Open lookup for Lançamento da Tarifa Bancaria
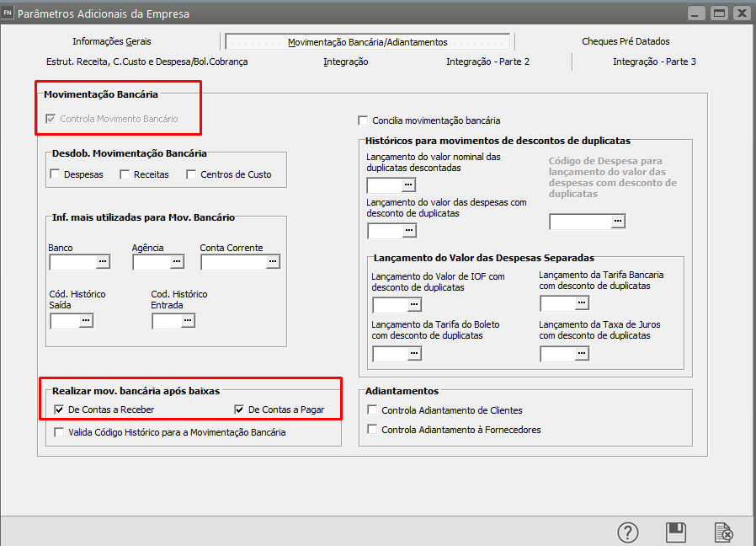 [x=582, y=303]
